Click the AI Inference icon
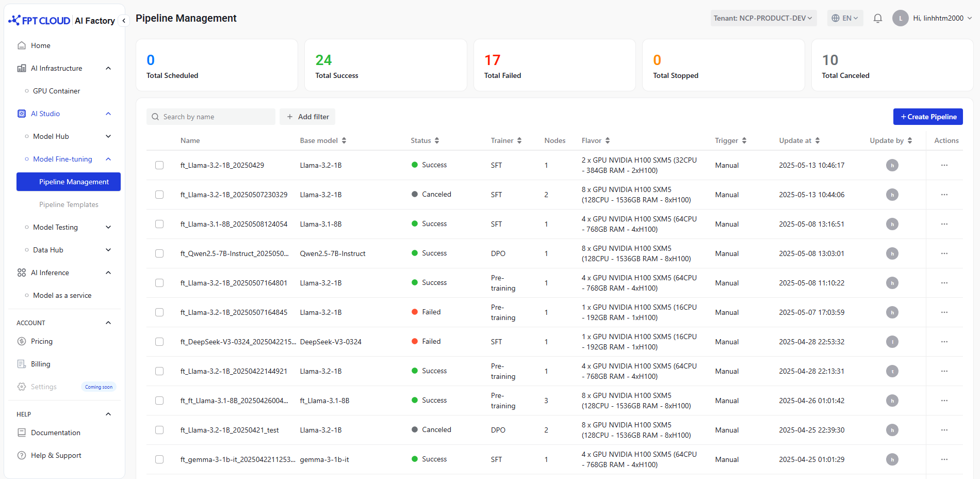 coord(22,273)
